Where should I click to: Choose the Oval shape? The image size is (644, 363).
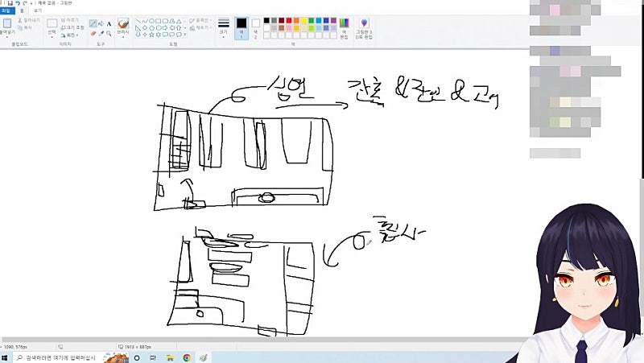(151, 21)
